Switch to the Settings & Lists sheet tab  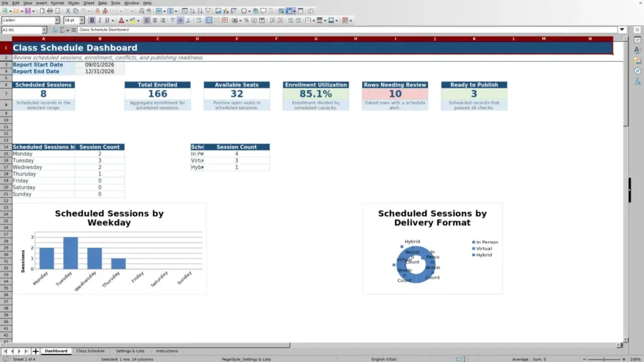[x=130, y=351]
